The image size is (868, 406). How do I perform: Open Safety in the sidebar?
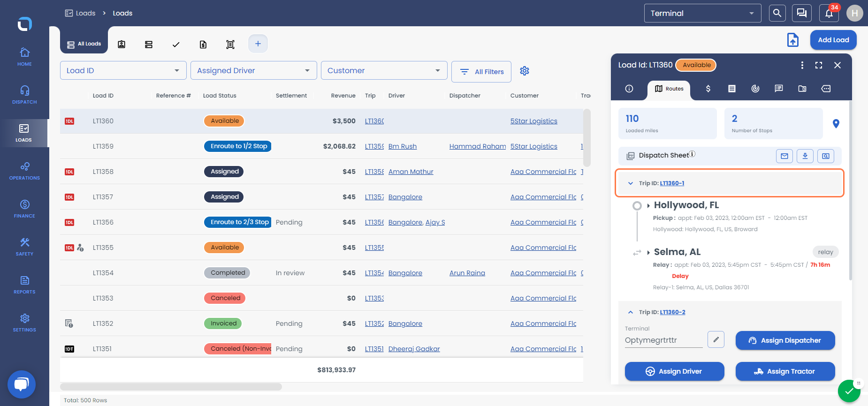tap(24, 247)
